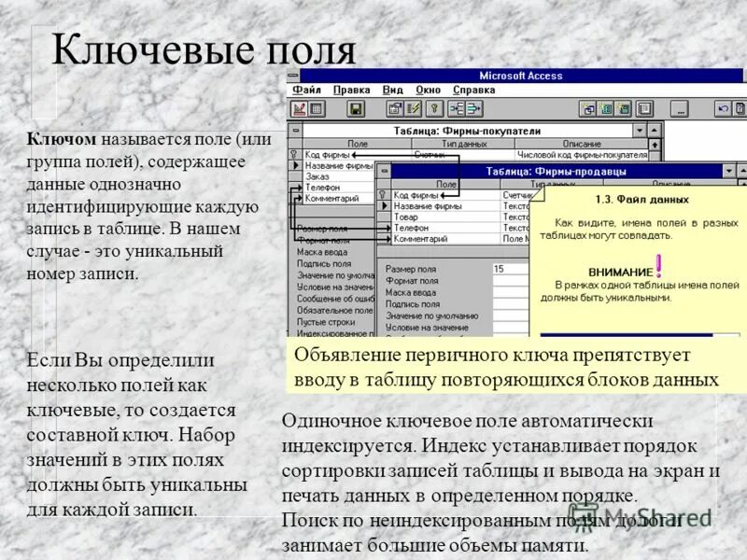Click Обязательное поле property in Фирмы-покупатели
747x560 pixels.
[335, 310]
